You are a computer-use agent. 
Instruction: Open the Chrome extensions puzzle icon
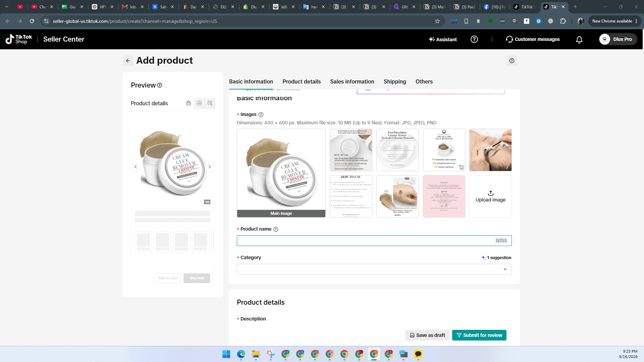point(563,21)
